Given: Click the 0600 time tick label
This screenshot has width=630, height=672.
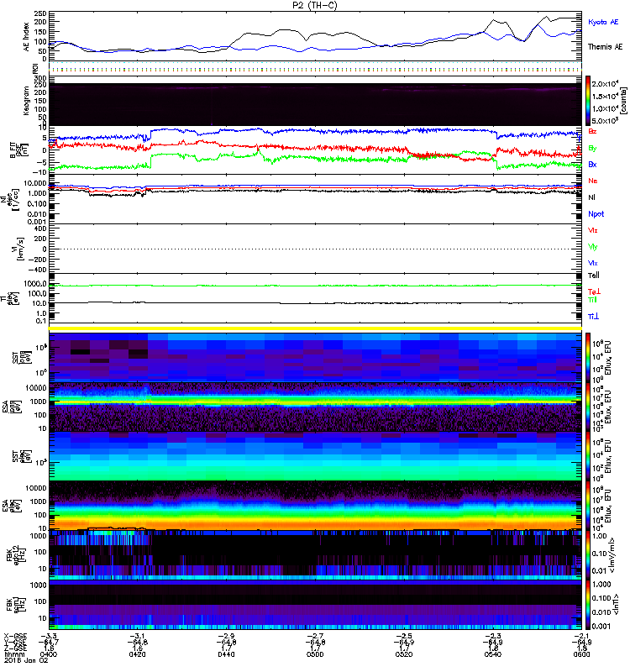Looking at the screenshot, I should (581, 654).
